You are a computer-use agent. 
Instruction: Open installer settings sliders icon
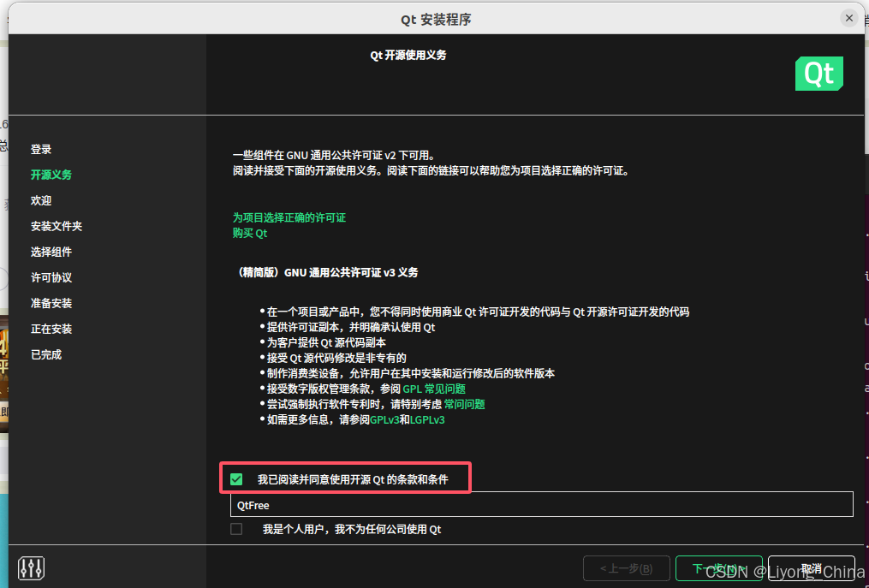pos(31,568)
